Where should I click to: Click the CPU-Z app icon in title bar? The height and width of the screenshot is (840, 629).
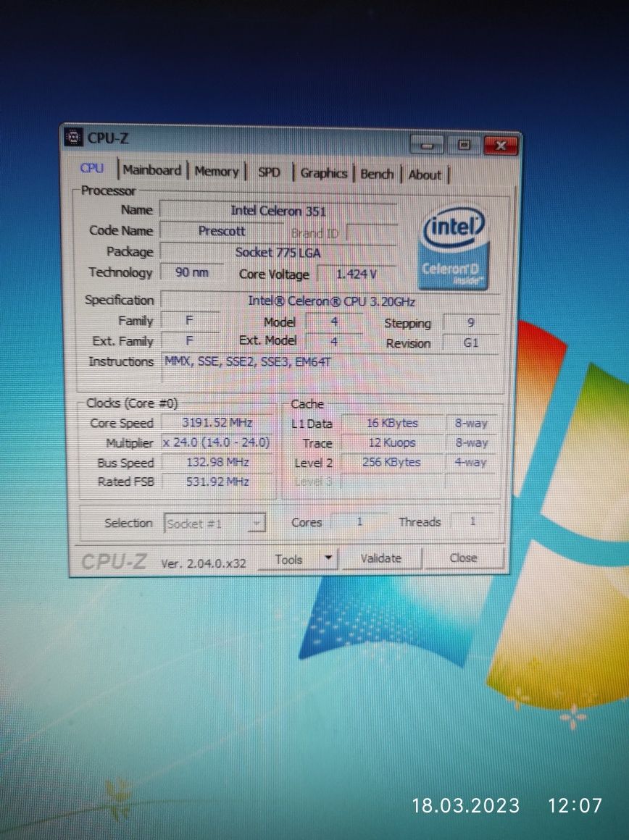tap(73, 138)
